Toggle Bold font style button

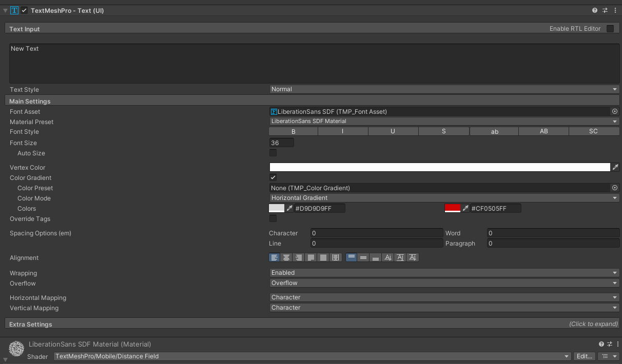point(294,131)
